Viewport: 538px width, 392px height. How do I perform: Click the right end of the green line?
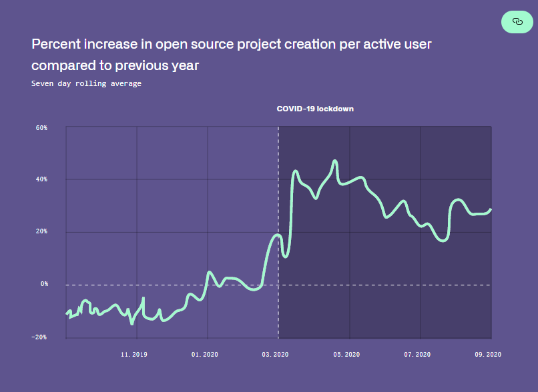(491, 210)
